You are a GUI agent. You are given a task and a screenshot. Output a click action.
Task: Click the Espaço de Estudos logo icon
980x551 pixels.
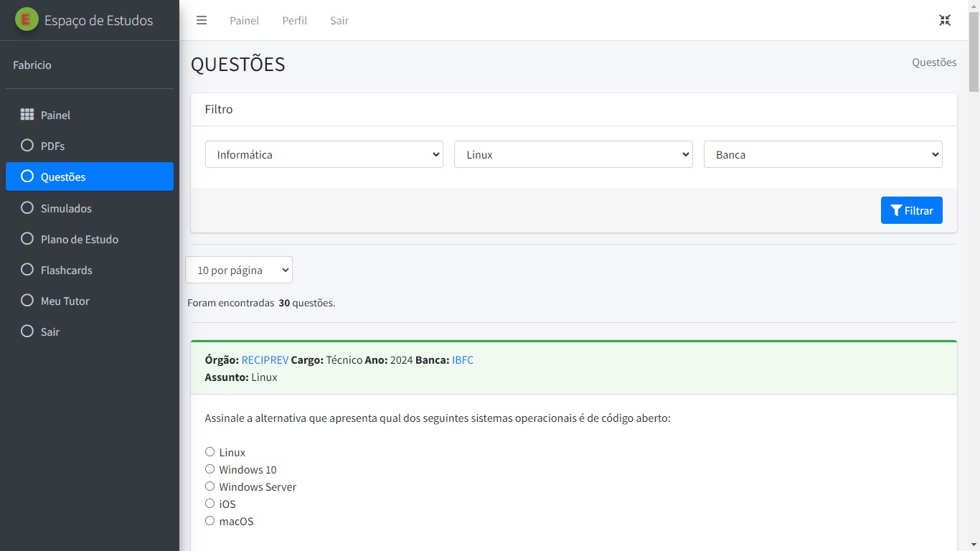(27, 20)
